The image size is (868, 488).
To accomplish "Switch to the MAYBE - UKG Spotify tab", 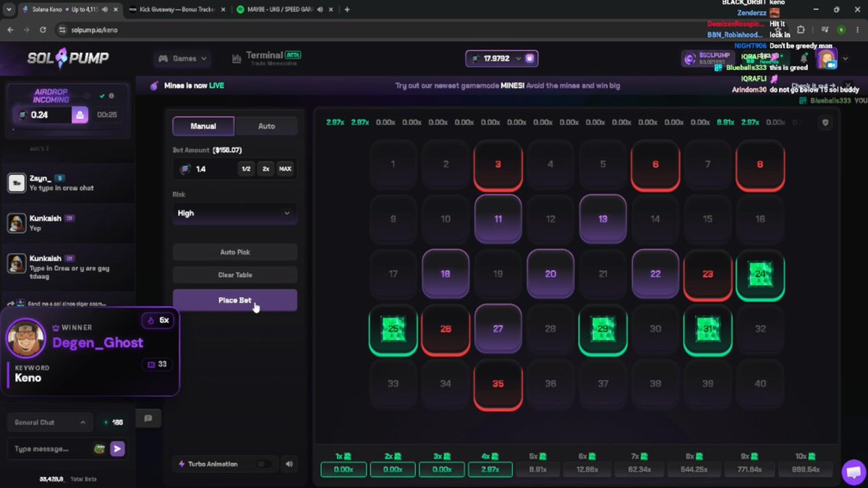I will 285,9.
